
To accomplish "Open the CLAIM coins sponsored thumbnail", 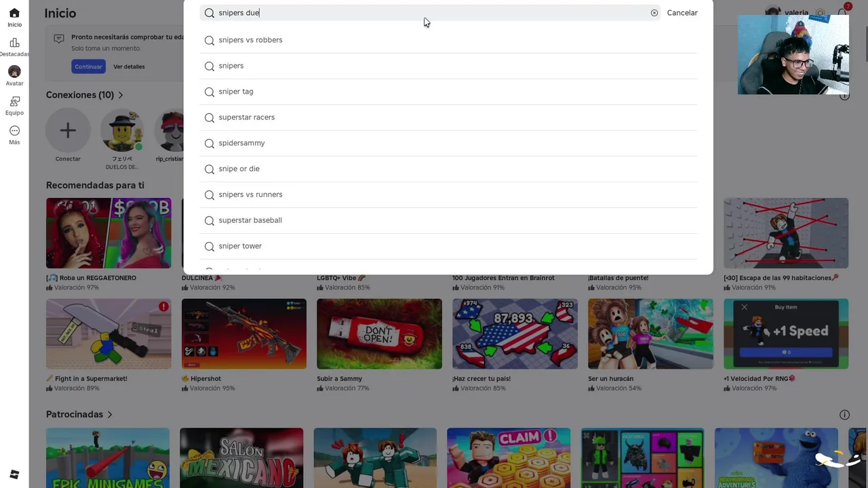I will click(x=509, y=457).
